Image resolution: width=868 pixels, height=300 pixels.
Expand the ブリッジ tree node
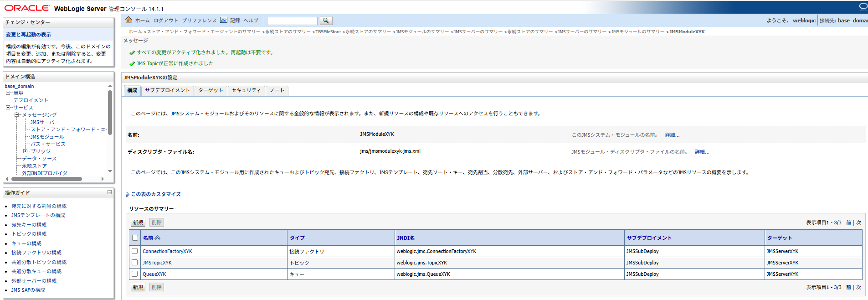(x=25, y=151)
